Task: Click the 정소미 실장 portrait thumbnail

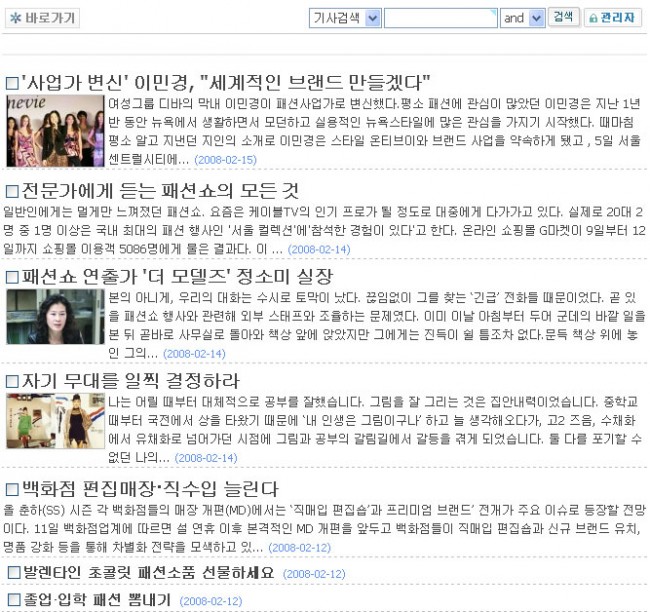Action: (x=55, y=317)
